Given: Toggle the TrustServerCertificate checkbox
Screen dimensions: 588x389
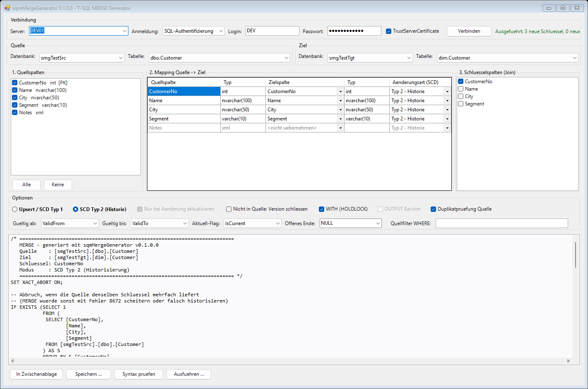Looking at the screenshot, I should pyautogui.click(x=388, y=31).
